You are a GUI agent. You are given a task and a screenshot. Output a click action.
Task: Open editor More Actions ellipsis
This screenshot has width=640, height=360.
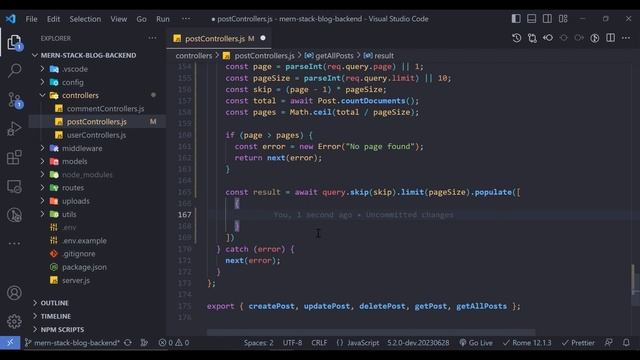tap(626, 38)
